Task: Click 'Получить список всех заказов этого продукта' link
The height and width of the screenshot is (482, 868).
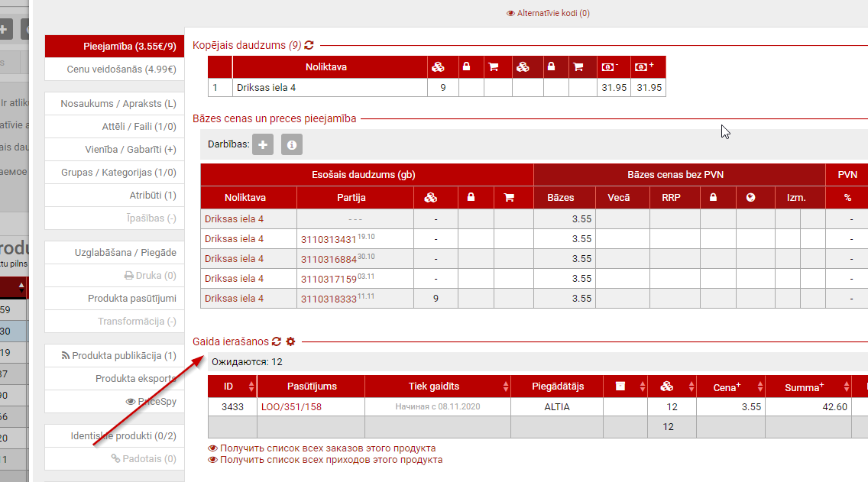Action: click(x=327, y=448)
